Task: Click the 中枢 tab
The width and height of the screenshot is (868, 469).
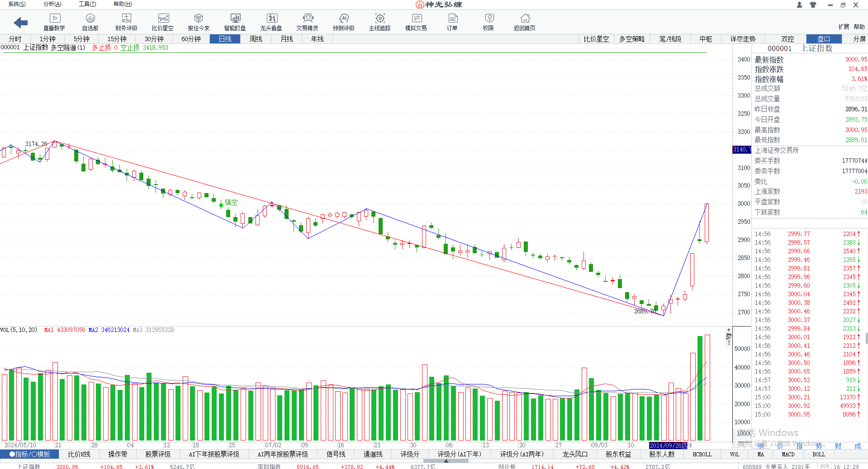Action: click(706, 39)
